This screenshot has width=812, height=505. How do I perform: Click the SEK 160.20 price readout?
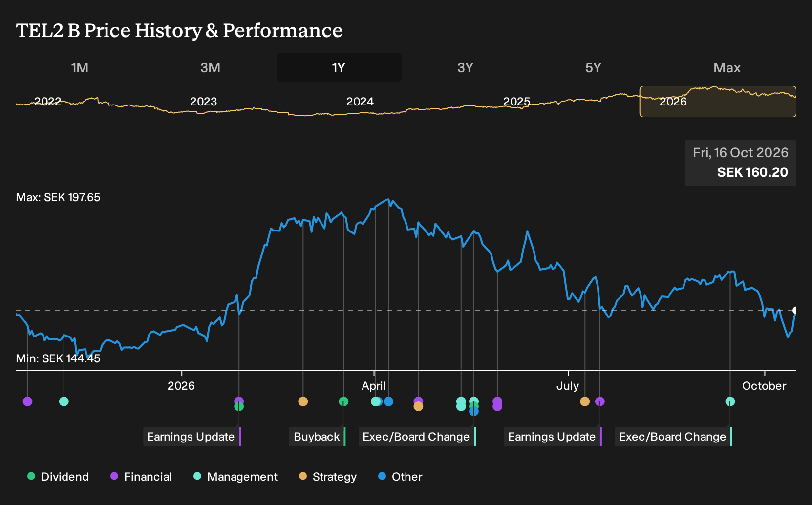(x=752, y=172)
